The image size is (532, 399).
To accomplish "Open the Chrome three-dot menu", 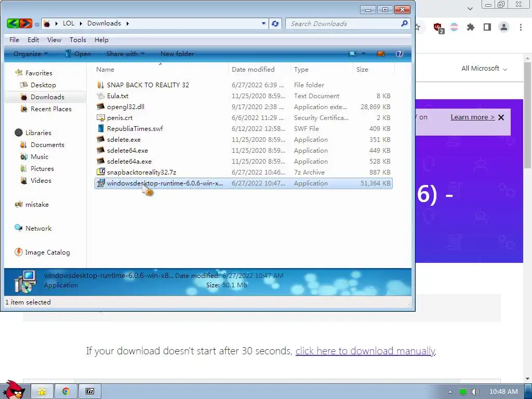I will [521, 27].
